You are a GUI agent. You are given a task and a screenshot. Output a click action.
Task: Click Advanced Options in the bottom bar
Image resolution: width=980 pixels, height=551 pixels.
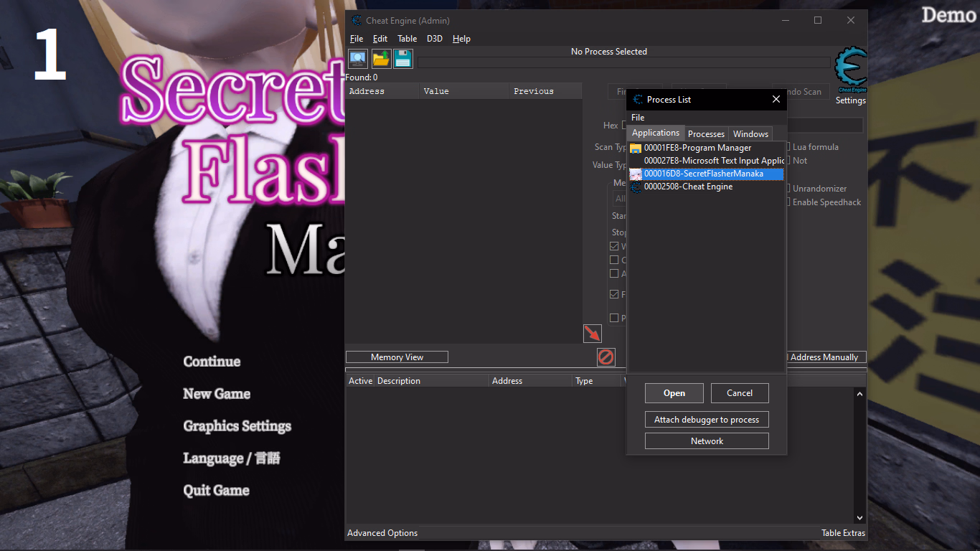[x=382, y=533]
